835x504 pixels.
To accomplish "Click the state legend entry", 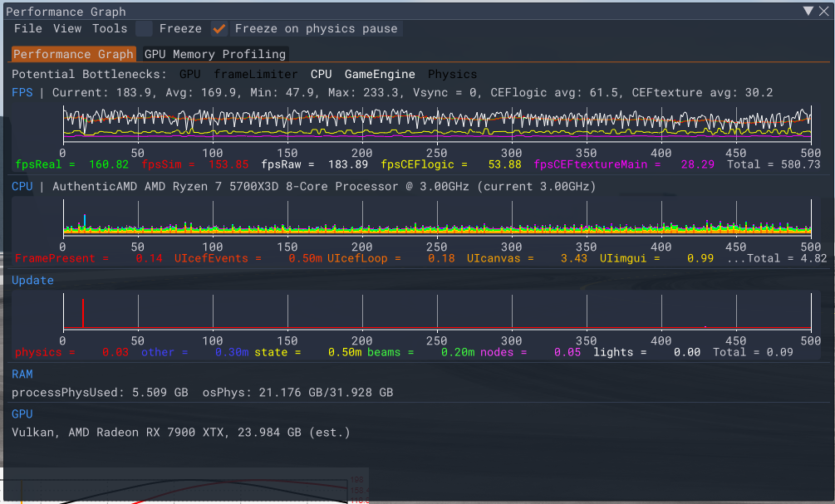I will pos(307,352).
